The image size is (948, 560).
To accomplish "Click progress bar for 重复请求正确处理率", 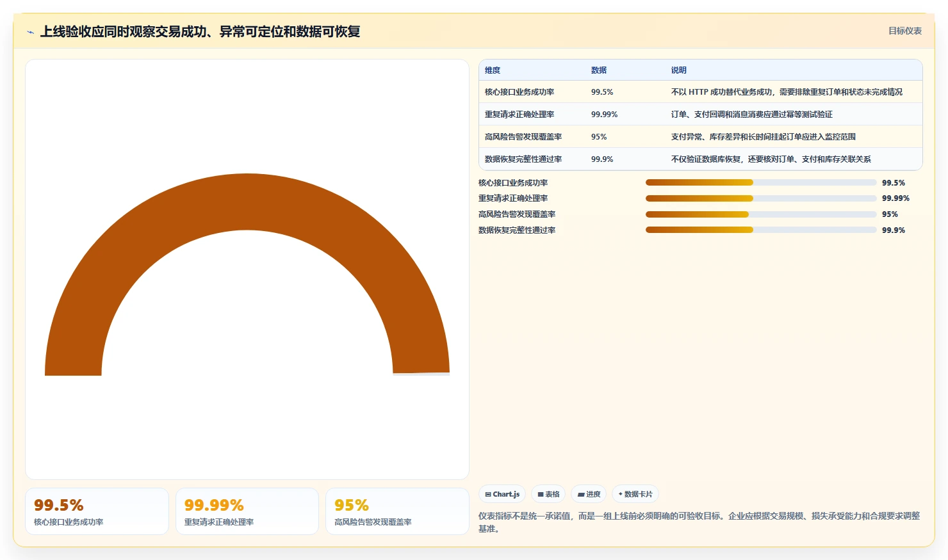I will coord(761,198).
